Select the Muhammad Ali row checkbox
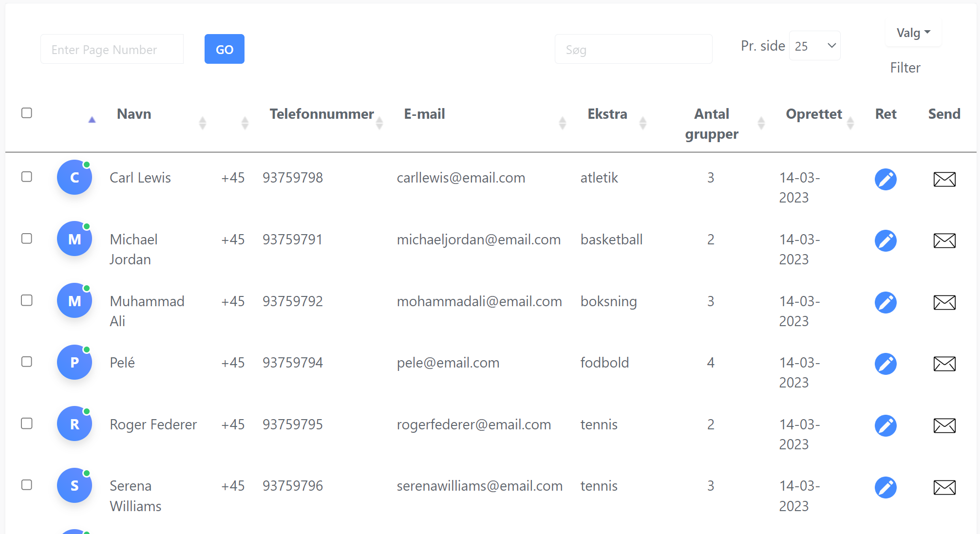Image resolution: width=980 pixels, height=534 pixels. point(27,300)
